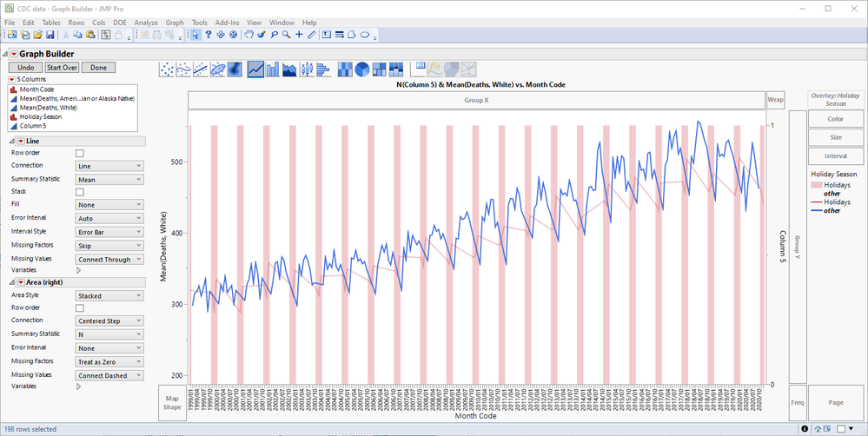The image size is (868, 436).
Task: Click the Start Over button
Action: pyautogui.click(x=62, y=67)
